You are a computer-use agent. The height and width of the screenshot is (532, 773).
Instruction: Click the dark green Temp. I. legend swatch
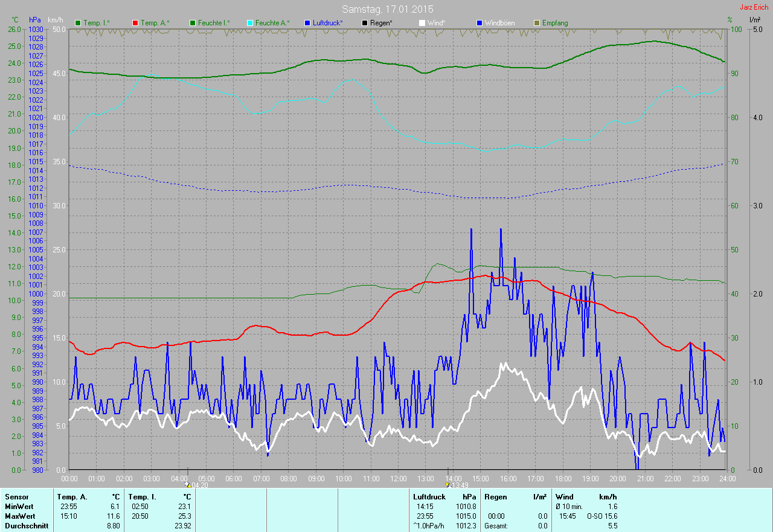[x=78, y=23]
